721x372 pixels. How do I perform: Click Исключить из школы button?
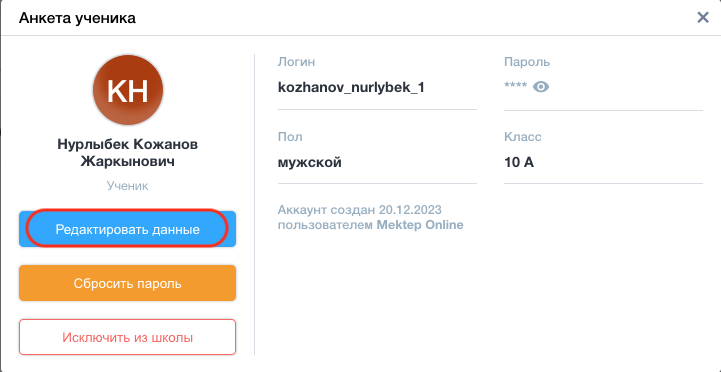point(127,338)
